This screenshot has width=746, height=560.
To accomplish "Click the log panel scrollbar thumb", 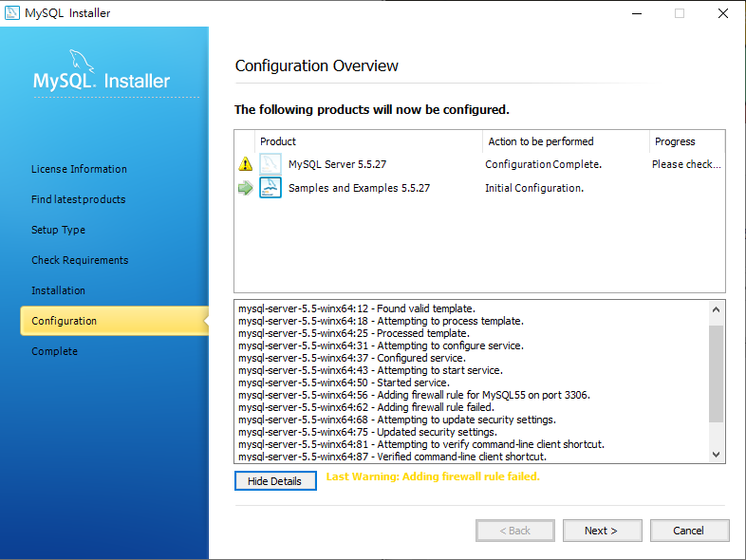I will [x=716, y=374].
